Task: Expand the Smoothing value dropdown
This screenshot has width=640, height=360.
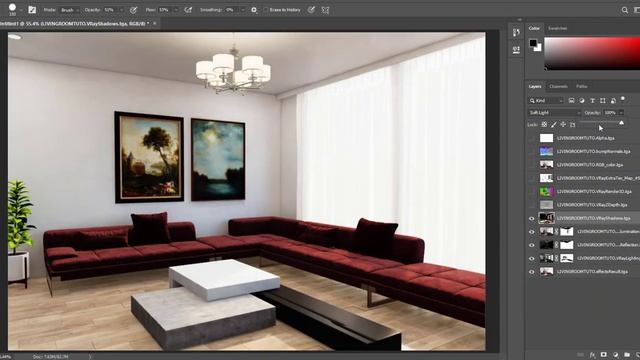Action: tap(243, 10)
